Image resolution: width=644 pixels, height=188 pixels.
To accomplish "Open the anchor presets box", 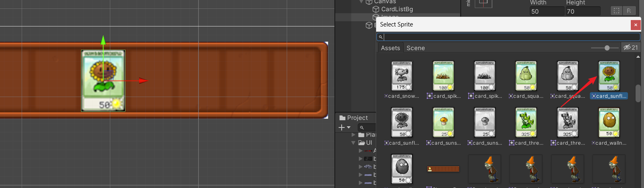I will [483, 3].
